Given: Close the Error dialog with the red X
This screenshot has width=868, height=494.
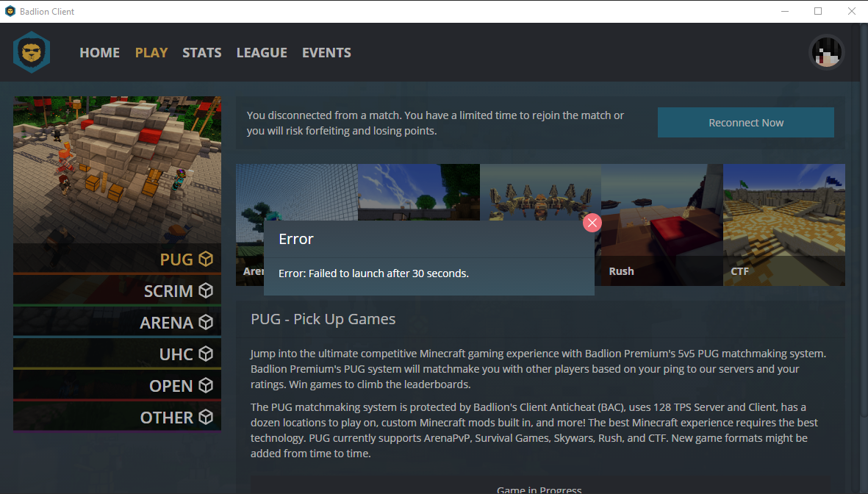Looking at the screenshot, I should pos(592,223).
